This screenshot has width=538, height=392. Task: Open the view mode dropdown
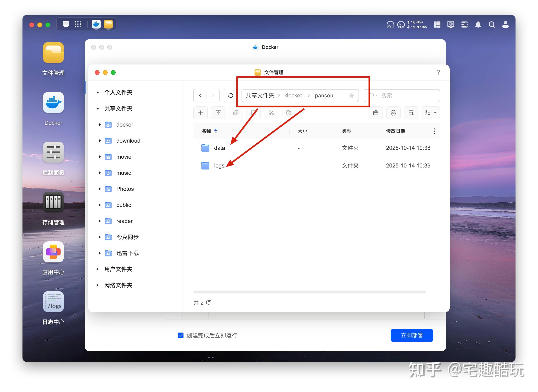point(431,113)
